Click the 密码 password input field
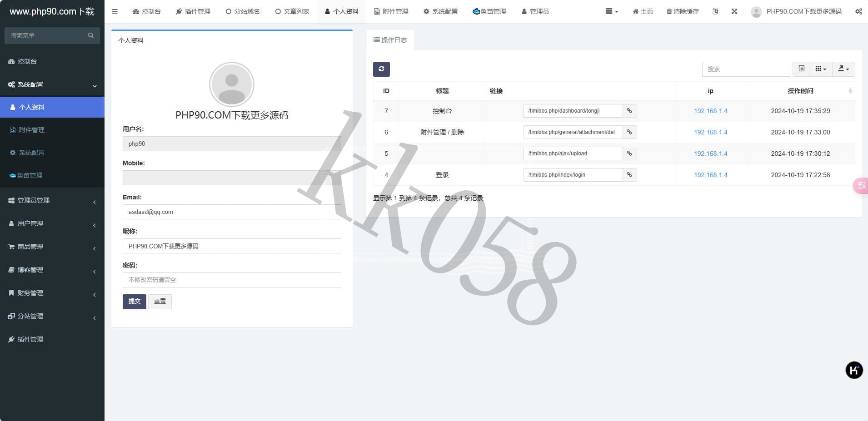The image size is (868, 421). click(x=232, y=280)
